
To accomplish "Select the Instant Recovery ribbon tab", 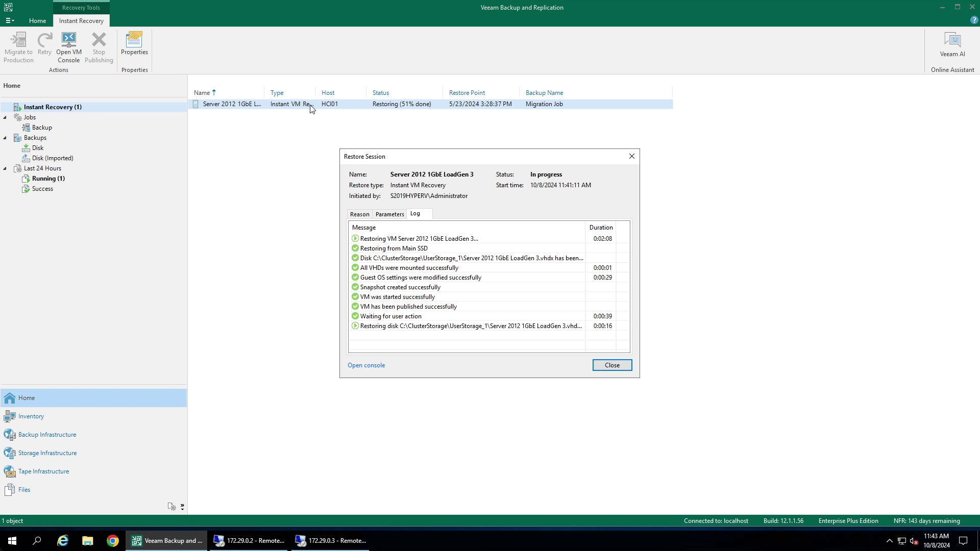I will pos(81,21).
